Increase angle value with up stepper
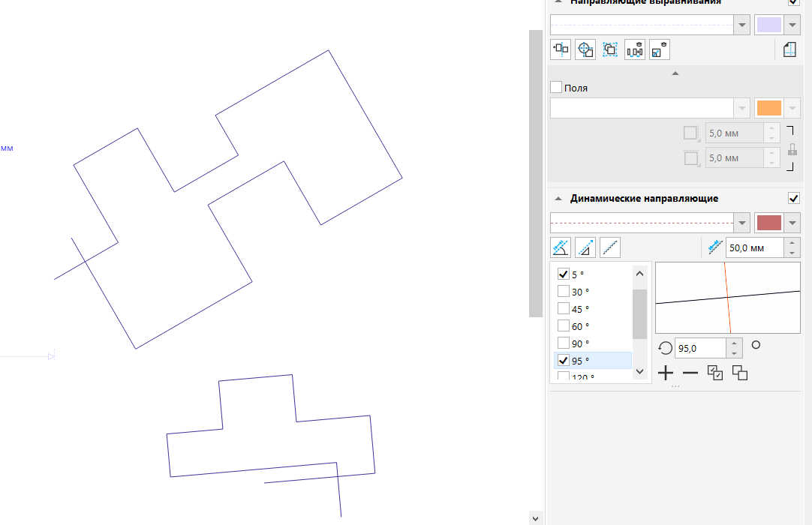The width and height of the screenshot is (812, 525). tap(734, 343)
